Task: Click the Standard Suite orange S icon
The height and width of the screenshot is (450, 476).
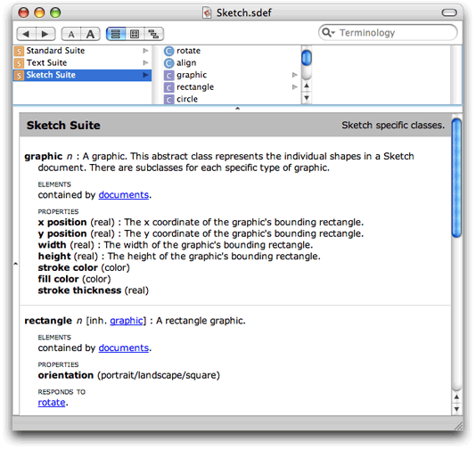Action: tap(19, 51)
